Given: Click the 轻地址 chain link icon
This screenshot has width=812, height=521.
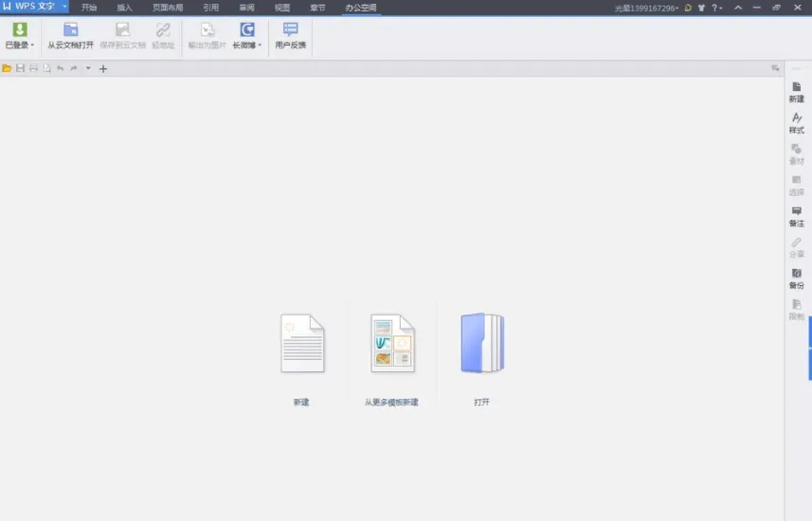Looking at the screenshot, I should tap(163, 29).
